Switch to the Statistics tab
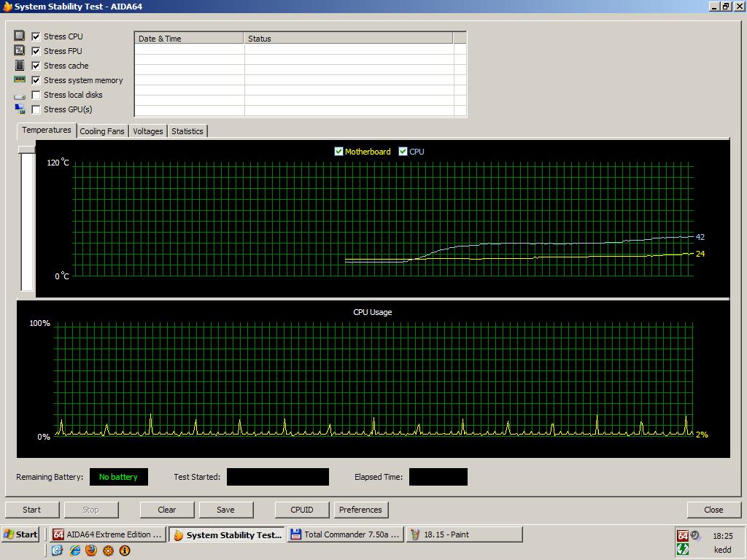Image resolution: width=747 pixels, height=560 pixels. click(187, 131)
